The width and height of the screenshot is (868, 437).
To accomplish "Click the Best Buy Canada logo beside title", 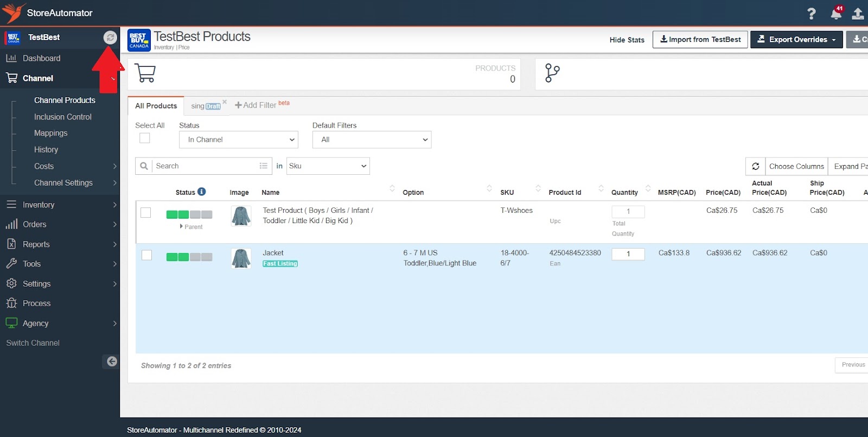I will 139,40.
